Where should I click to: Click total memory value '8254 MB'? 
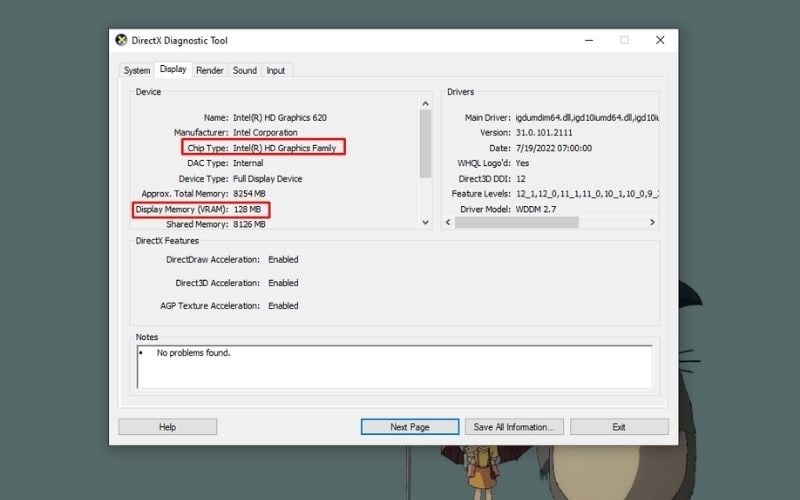click(249, 194)
